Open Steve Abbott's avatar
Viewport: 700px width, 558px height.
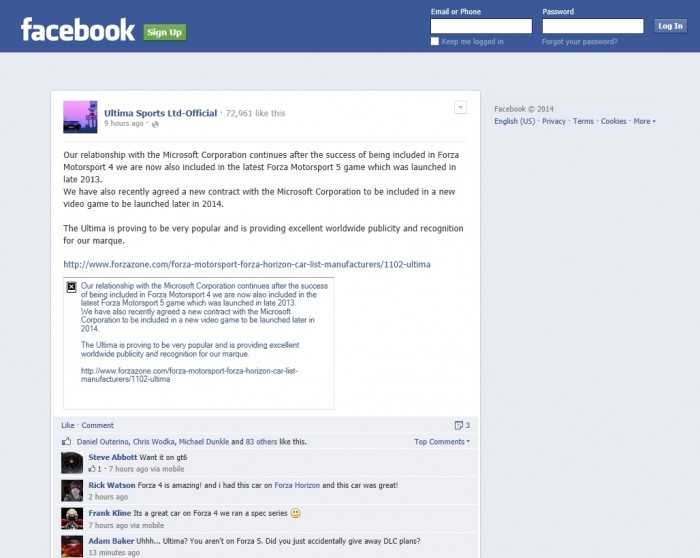(x=72, y=462)
